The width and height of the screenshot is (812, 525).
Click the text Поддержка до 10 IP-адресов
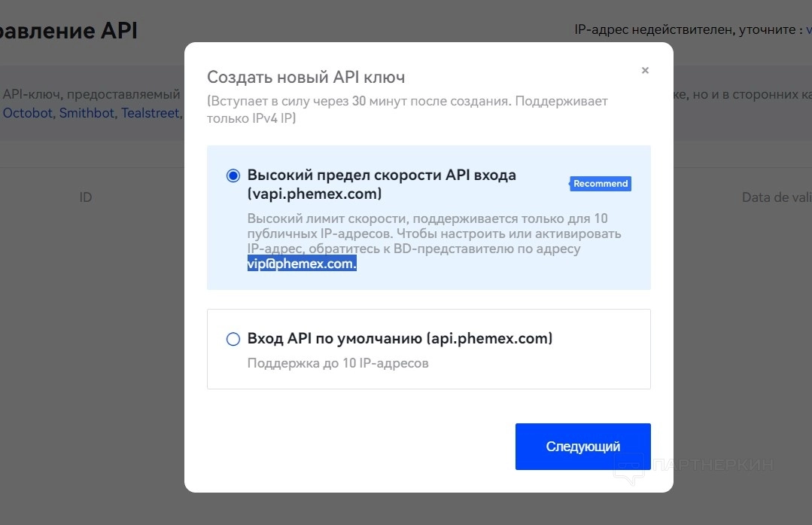pyautogui.click(x=338, y=363)
